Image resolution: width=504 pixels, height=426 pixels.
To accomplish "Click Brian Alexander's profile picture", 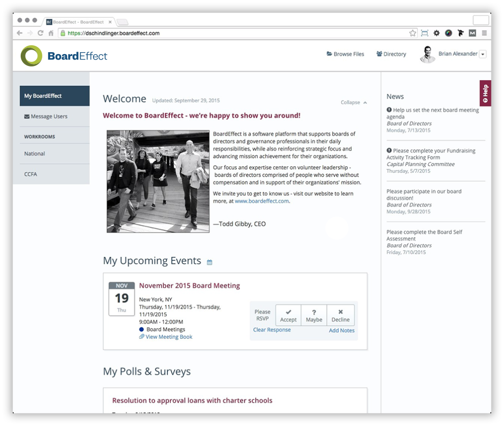I will pyautogui.click(x=427, y=54).
